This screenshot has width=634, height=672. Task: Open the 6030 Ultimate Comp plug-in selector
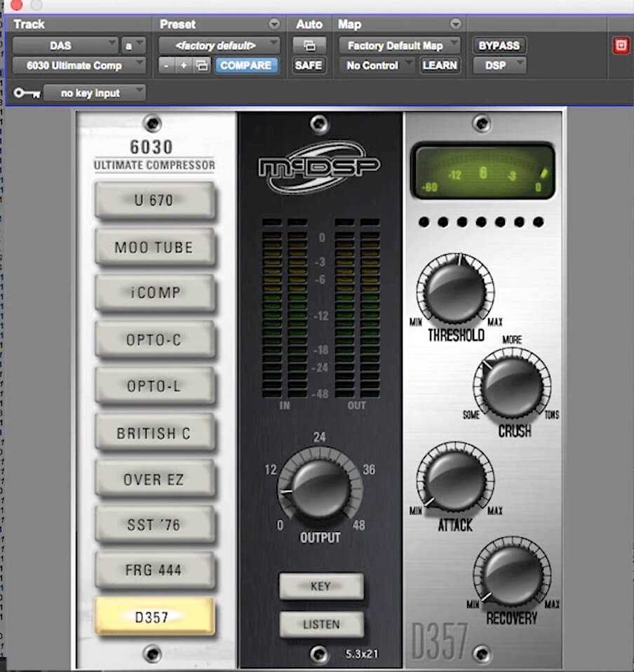79,65
